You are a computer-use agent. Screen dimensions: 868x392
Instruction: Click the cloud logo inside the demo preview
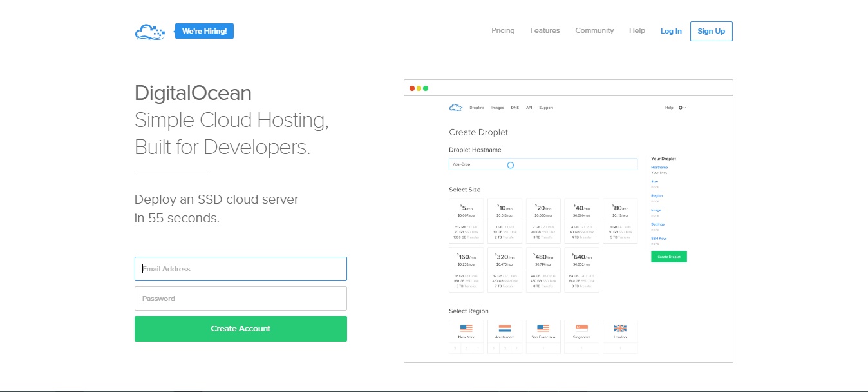456,108
